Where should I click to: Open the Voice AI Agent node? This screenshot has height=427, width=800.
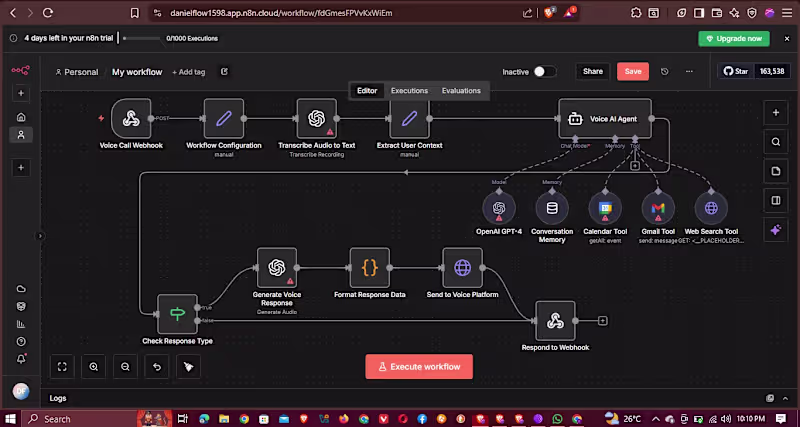pos(605,118)
